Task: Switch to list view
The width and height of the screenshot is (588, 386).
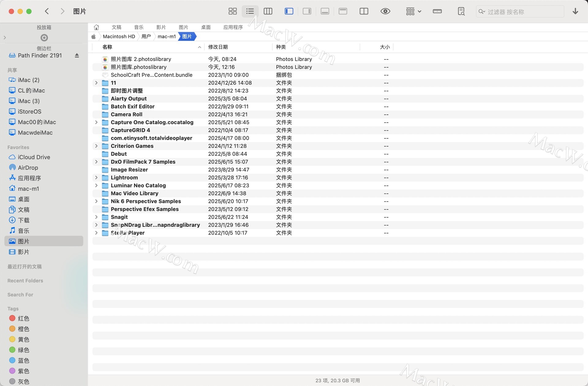Action: [250, 11]
